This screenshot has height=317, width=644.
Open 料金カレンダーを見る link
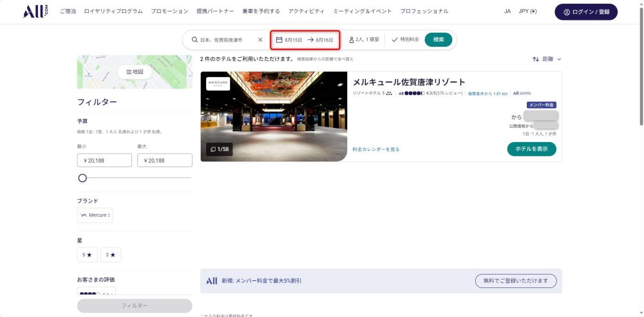tap(376, 149)
